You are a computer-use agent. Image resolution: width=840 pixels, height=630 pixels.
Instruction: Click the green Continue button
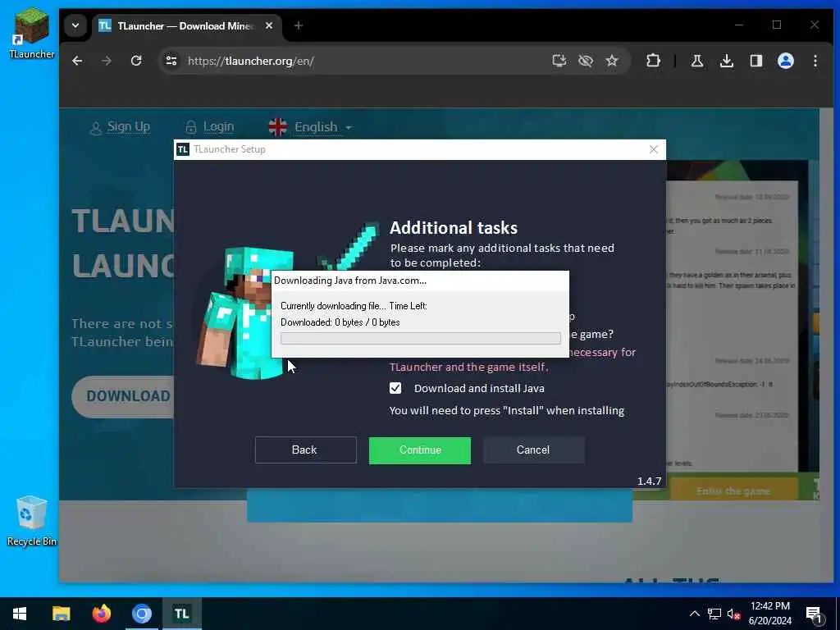tap(419, 450)
